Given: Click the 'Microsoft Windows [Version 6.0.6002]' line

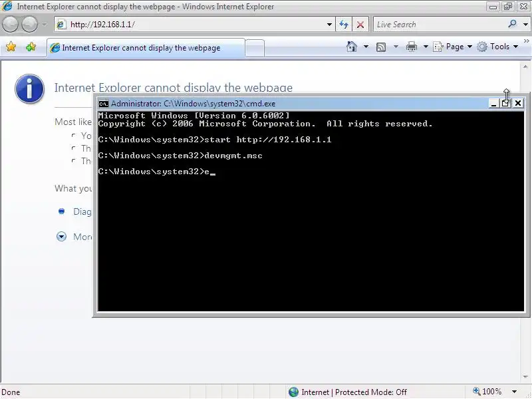Looking at the screenshot, I should pyautogui.click(x=194, y=116).
